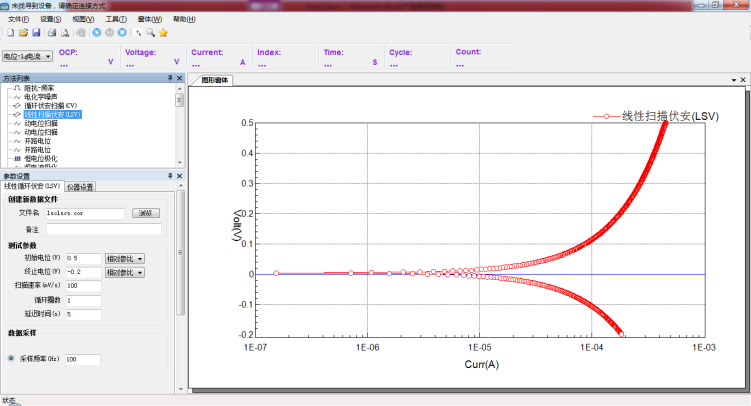751x406 pixels.
Task: Click method list scrollbar up arrow
Action: [x=180, y=89]
